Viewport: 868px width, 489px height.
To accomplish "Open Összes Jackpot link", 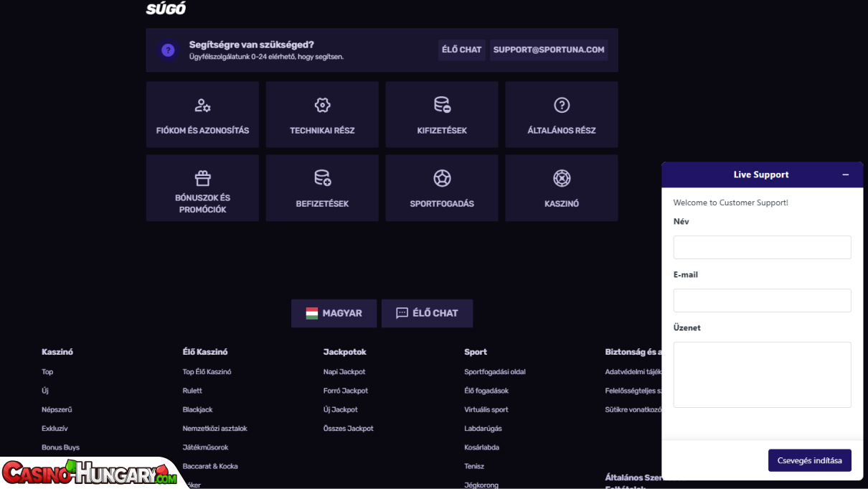I will click(x=349, y=428).
